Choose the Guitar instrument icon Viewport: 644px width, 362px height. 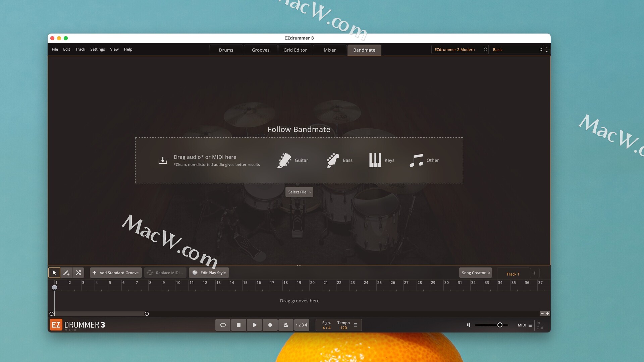(284, 160)
